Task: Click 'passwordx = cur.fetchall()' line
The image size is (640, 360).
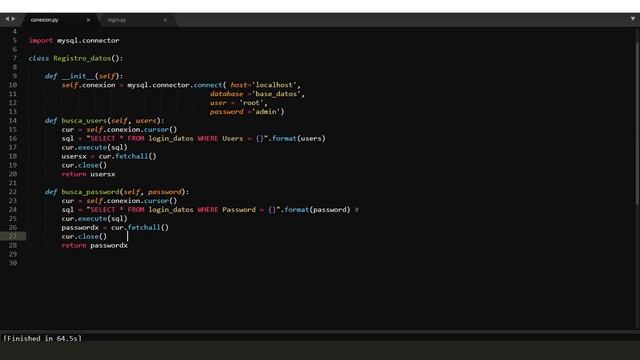Action: click(115, 227)
